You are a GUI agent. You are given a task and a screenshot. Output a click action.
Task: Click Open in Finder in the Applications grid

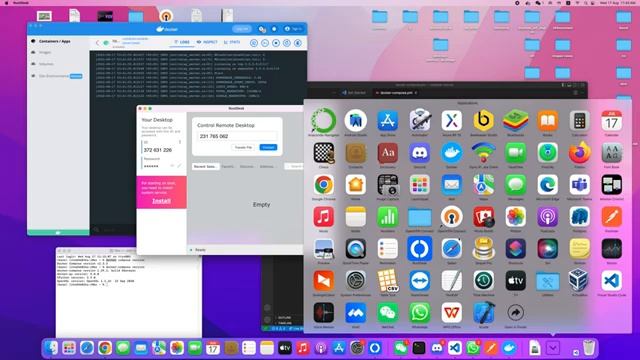516,313
